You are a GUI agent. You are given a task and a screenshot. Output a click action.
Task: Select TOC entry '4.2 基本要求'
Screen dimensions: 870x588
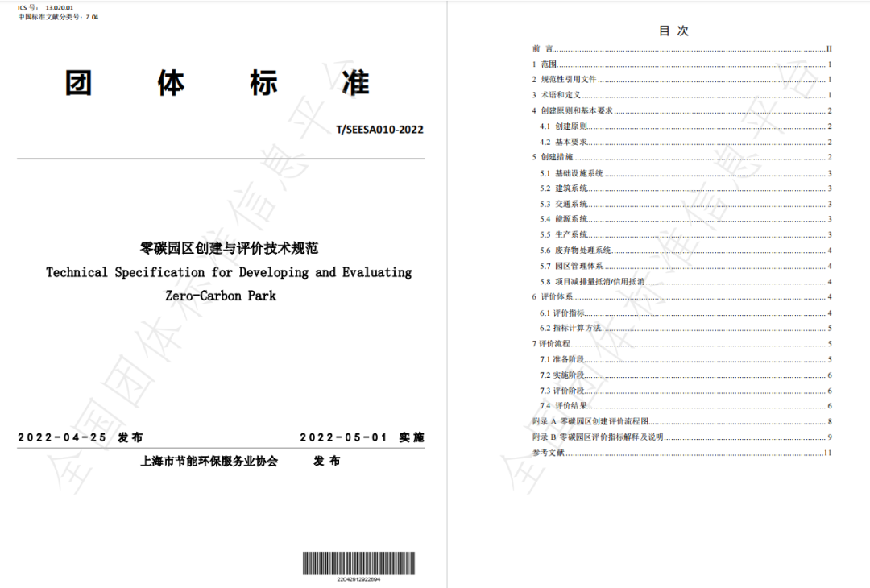686,142
